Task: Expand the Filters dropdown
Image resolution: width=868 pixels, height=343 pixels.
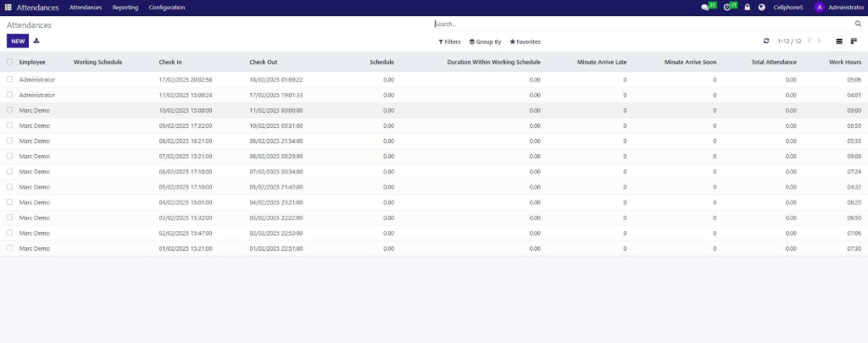Action: tap(449, 41)
